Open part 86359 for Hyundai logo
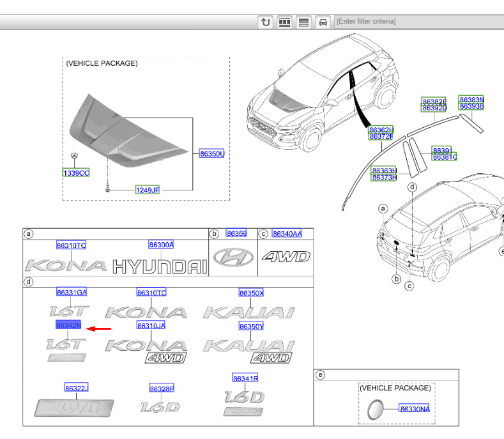Viewport: 504px width, 439px height. [236, 233]
